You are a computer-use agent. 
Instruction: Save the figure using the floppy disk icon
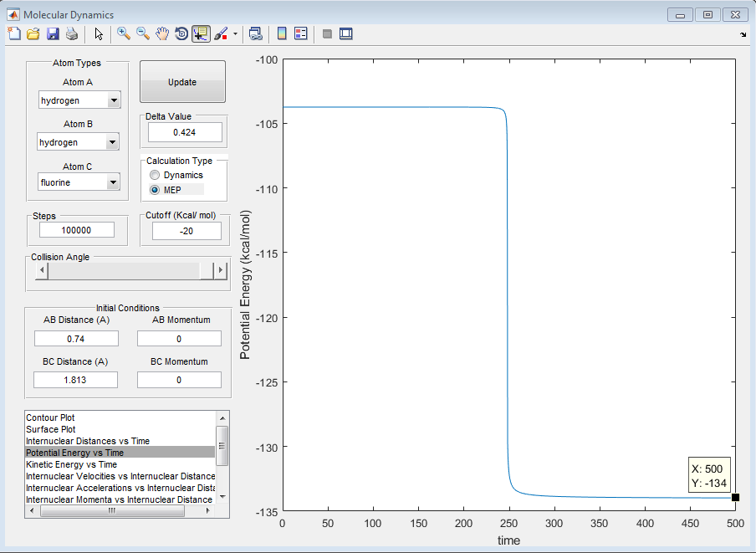pos(53,33)
